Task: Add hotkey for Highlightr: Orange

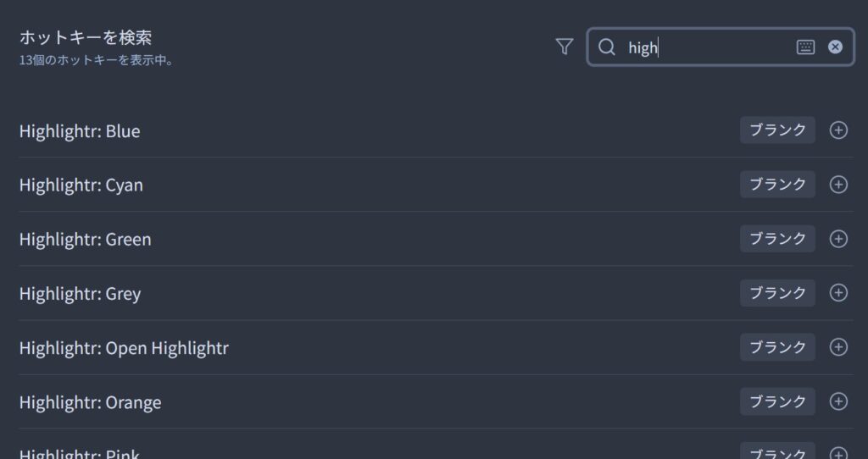Action: 838,401
